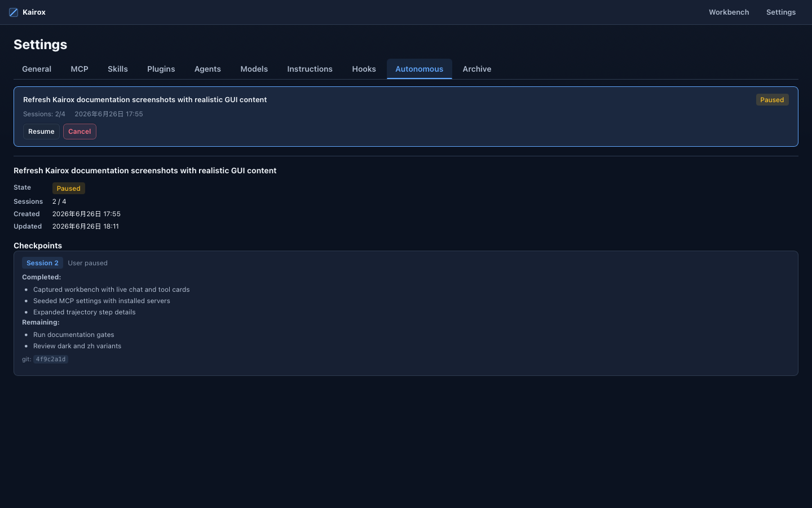Select the Agents tab

coord(208,69)
